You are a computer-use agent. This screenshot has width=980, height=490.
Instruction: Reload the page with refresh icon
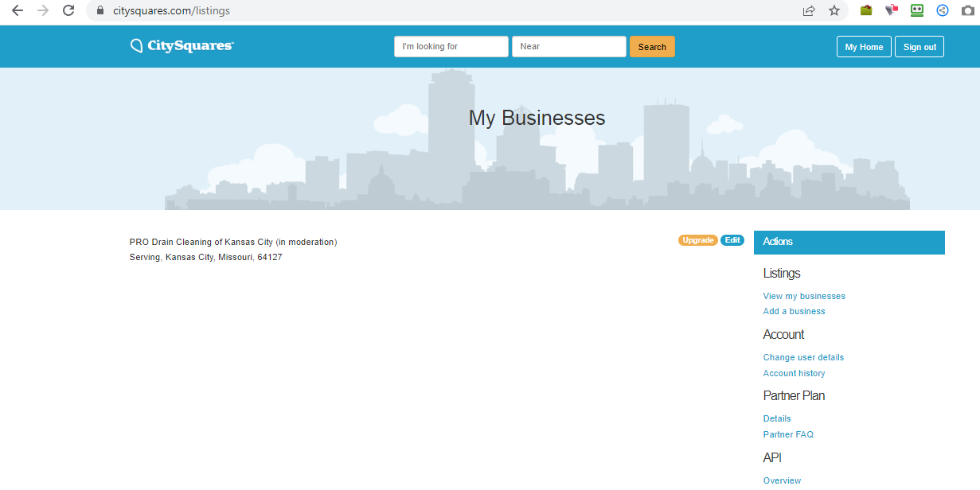[x=68, y=10]
